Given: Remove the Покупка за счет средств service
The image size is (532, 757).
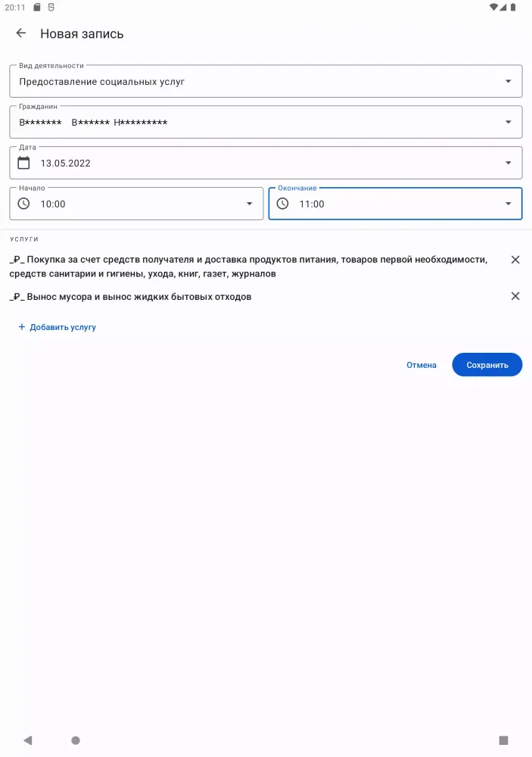Looking at the screenshot, I should point(515,260).
